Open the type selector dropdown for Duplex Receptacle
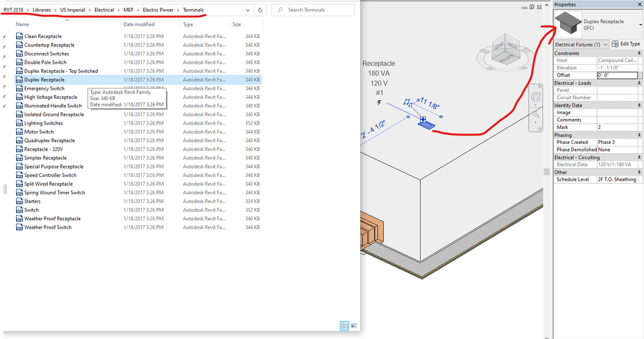Image resolution: width=644 pixels, height=339 pixels. [640, 25]
